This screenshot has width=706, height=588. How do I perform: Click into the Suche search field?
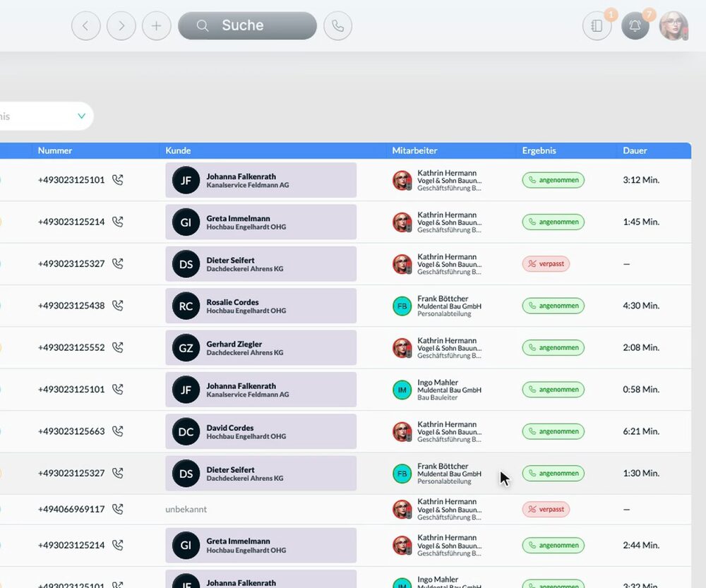point(247,25)
